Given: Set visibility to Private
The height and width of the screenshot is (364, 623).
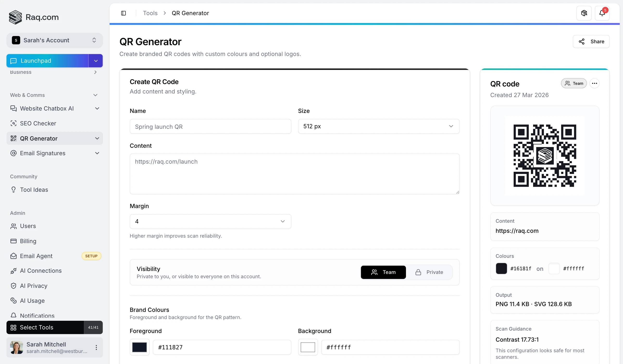Looking at the screenshot, I should (431, 272).
